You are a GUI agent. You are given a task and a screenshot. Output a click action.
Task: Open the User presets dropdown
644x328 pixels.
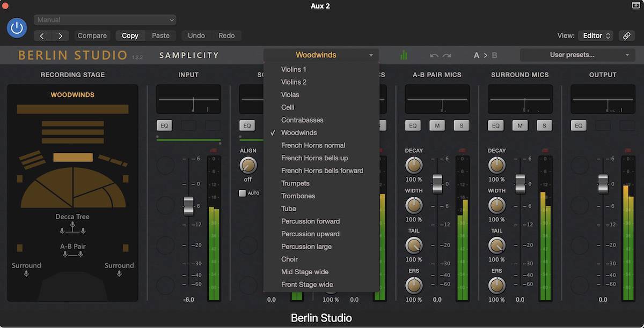click(x=577, y=55)
